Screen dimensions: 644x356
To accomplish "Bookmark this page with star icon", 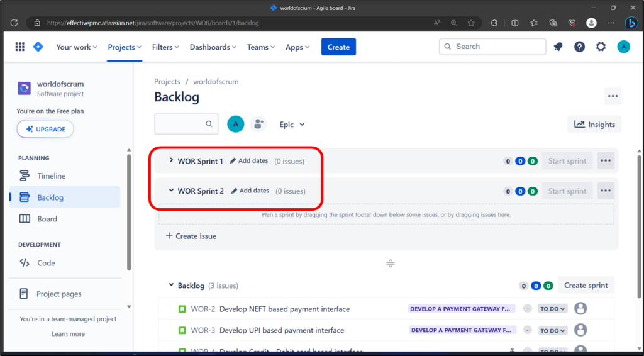I will point(471,23).
